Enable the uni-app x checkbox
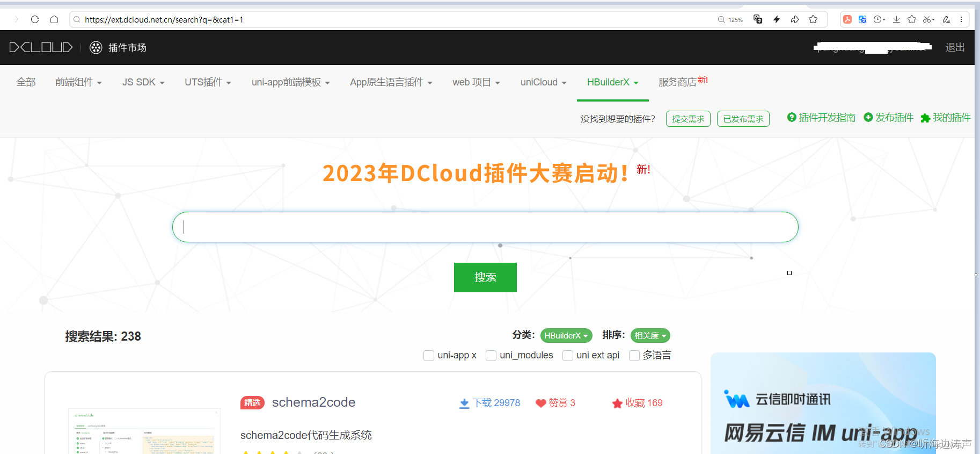 coord(429,356)
